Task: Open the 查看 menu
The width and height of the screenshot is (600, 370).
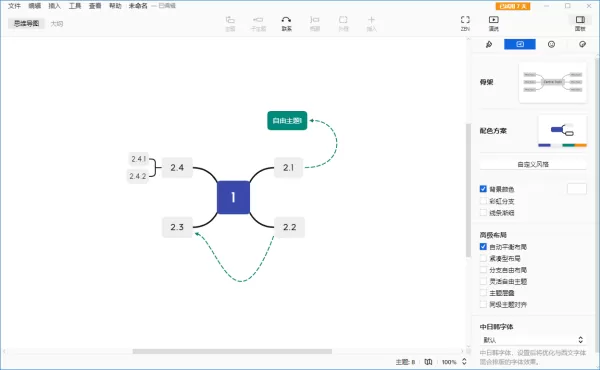Action: pyautogui.click(x=95, y=6)
